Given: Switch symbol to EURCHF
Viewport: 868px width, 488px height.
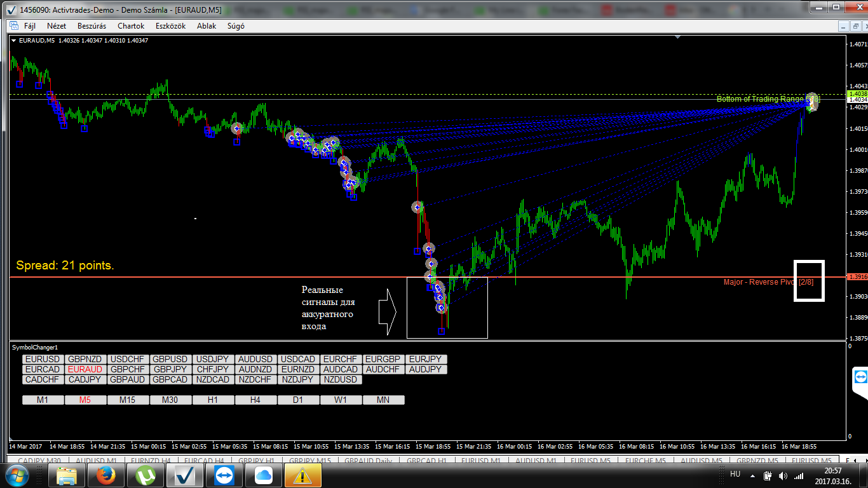Looking at the screenshot, I should tap(341, 359).
